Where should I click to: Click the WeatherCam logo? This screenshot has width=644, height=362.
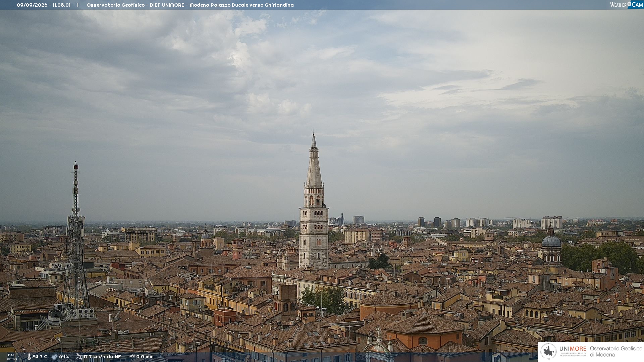coord(627,5)
